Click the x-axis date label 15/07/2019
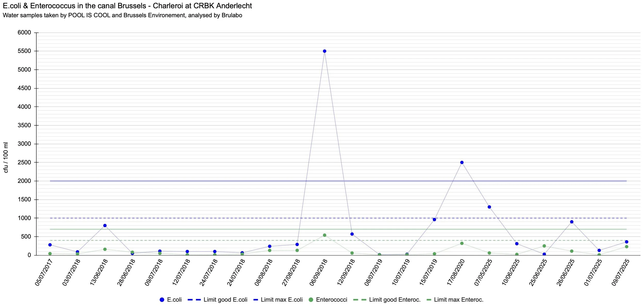This screenshot has width=644, height=306. 428,272
